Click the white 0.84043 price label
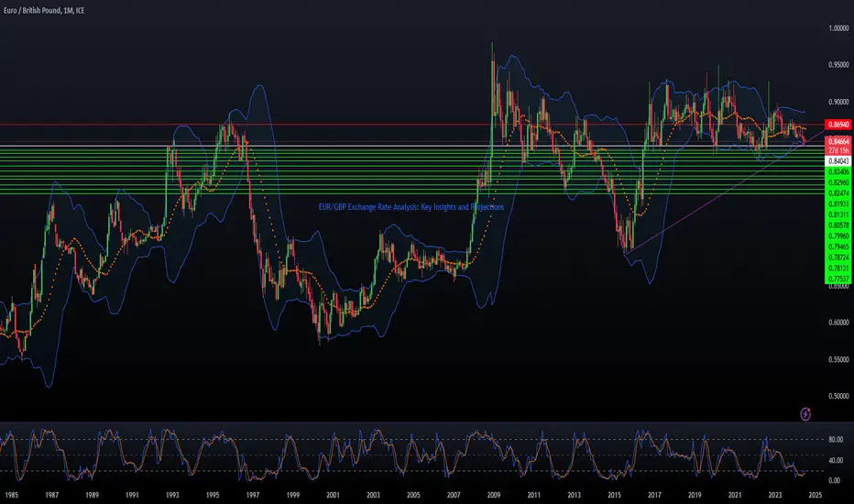Screen dimensions: 854x504 pyautogui.click(x=838, y=161)
